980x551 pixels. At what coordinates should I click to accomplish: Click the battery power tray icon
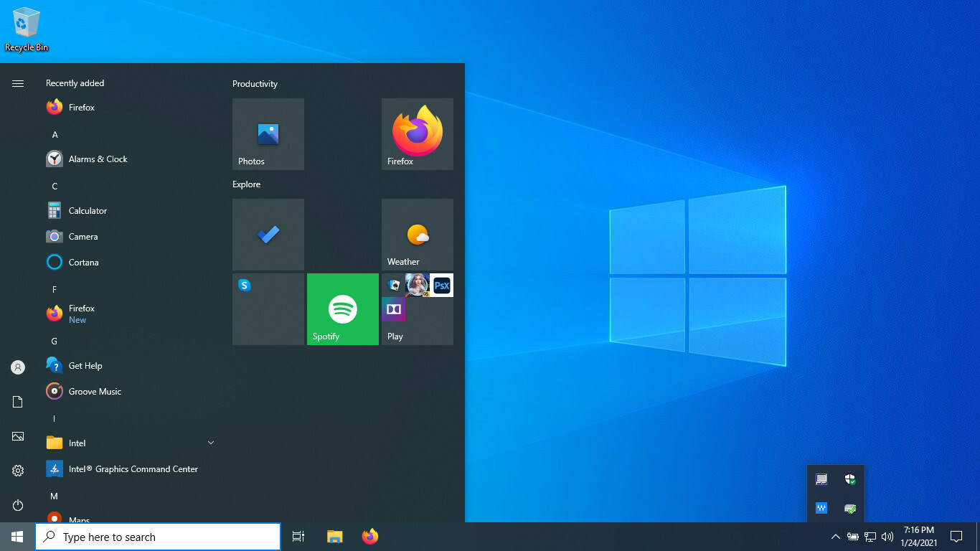pyautogui.click(x=853, y=537)
